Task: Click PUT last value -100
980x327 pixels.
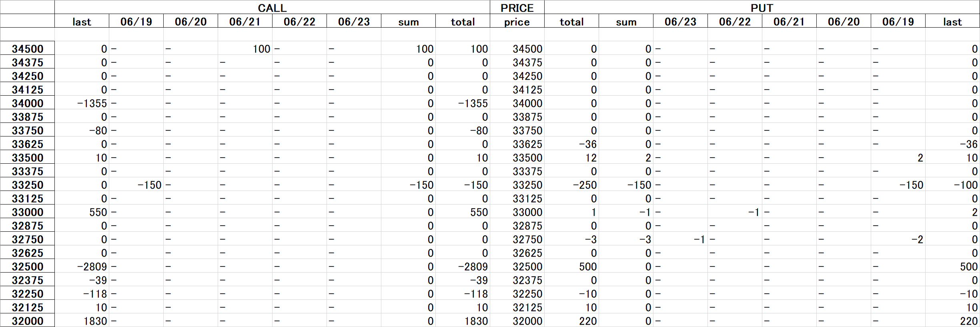Action: pyautogui.click(x=952, y=185)
